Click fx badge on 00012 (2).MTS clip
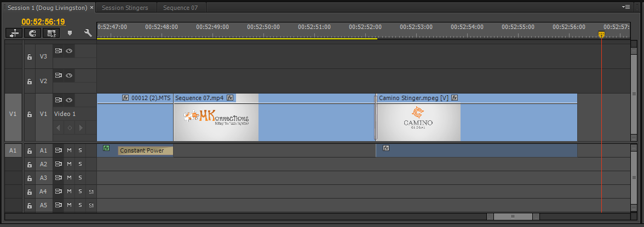 point(126,98)
